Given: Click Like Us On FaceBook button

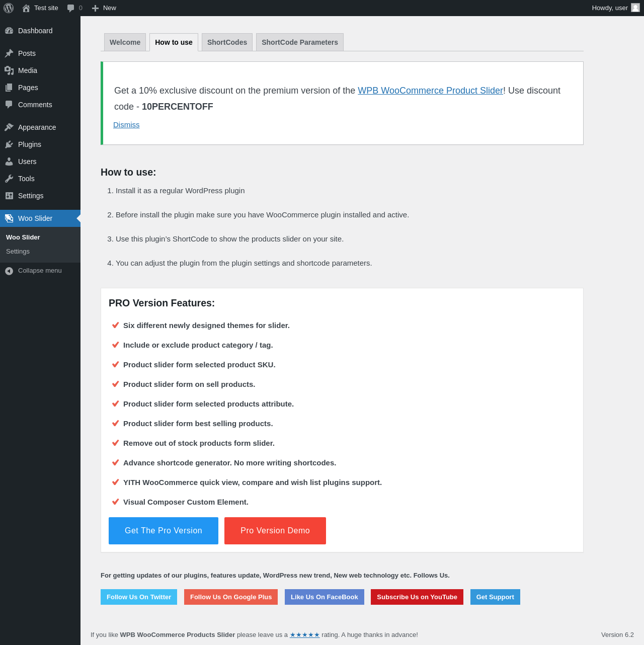Looking at the screenshot, I should coord(325,597).
